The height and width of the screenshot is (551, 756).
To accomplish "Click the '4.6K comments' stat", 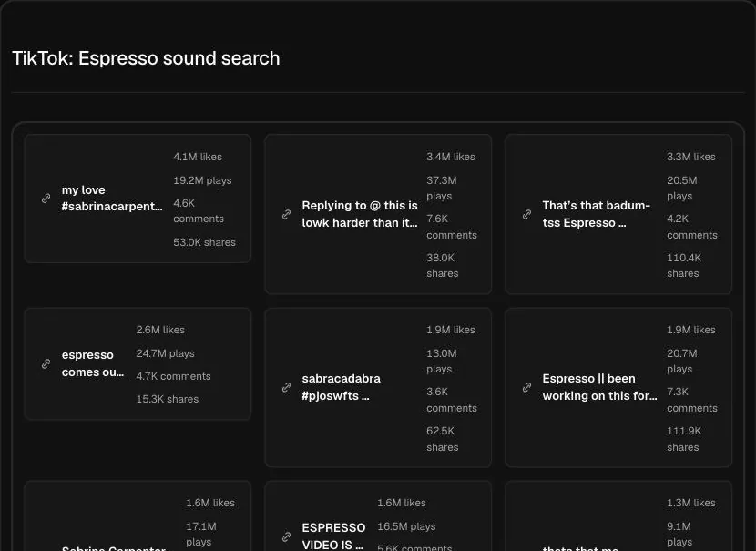I will pos(199,210).
